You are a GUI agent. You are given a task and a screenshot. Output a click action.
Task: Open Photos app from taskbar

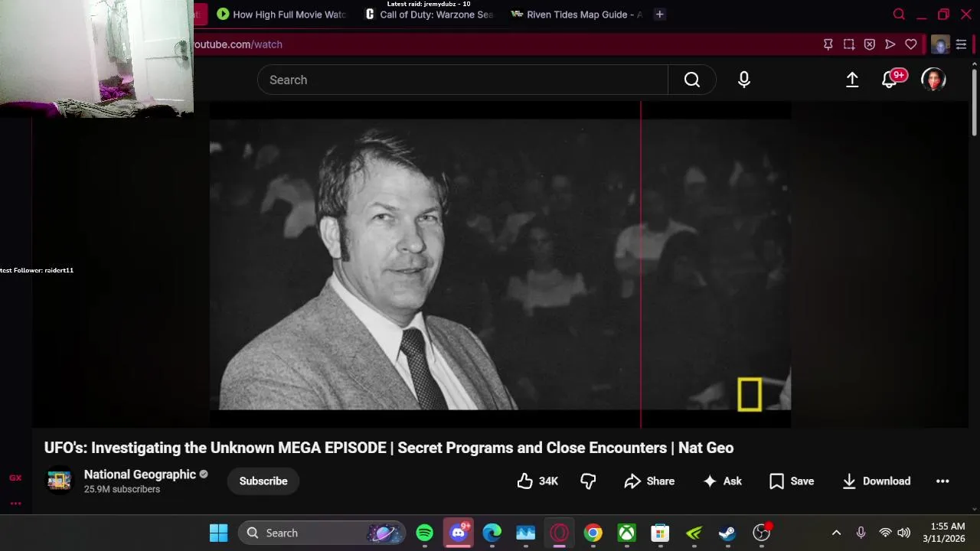(525, 533)
